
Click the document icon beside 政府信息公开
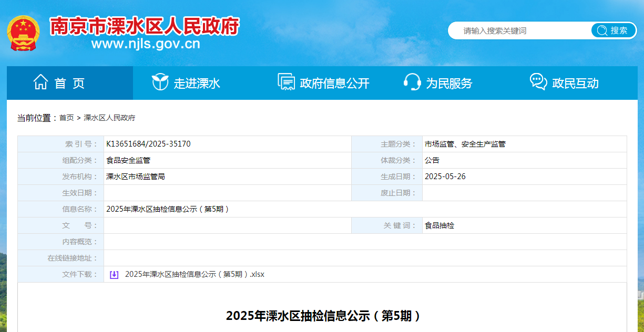[286, 82]
